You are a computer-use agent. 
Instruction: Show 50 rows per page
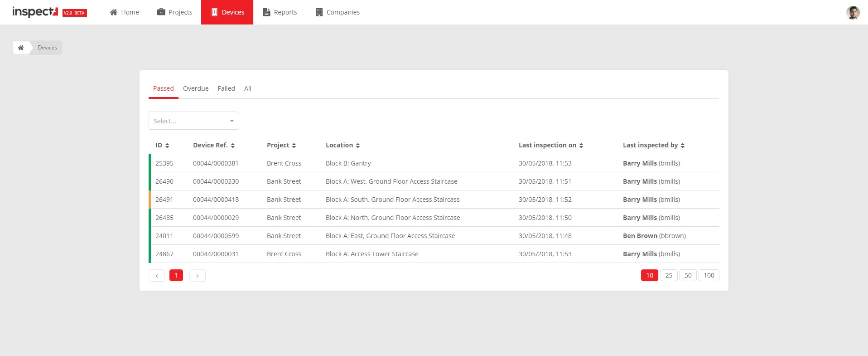point(688,275)
